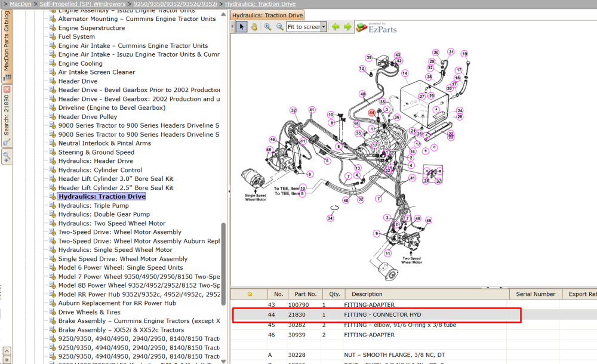Go to next page green arrow
Image resolution: width=597 pixels, height=364 pixels.
[x=347, y=27]
